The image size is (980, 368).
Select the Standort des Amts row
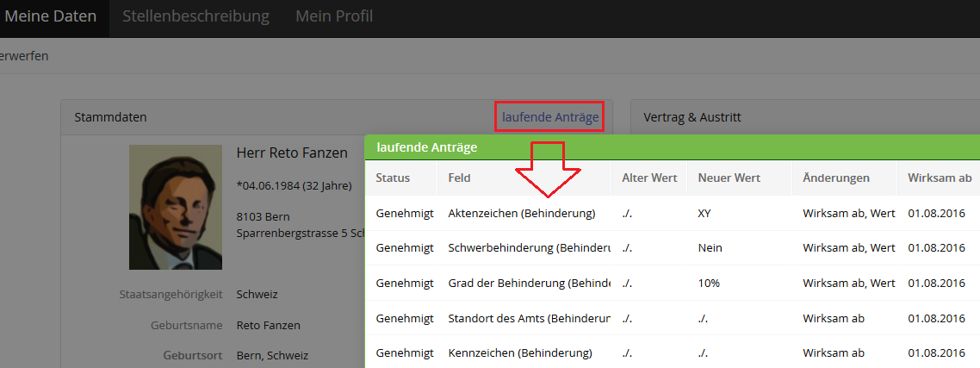point(673,318)
